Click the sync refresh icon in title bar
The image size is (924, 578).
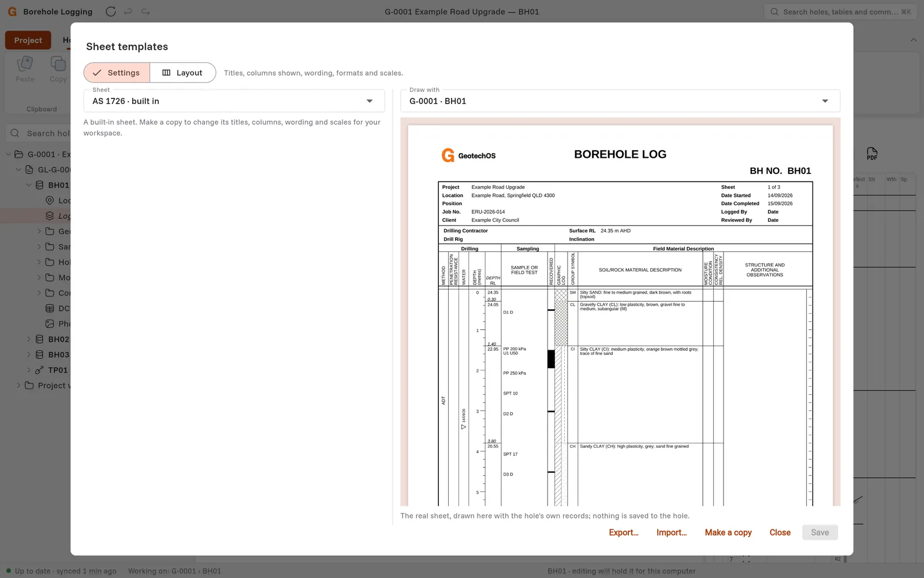tap(111, 12)
